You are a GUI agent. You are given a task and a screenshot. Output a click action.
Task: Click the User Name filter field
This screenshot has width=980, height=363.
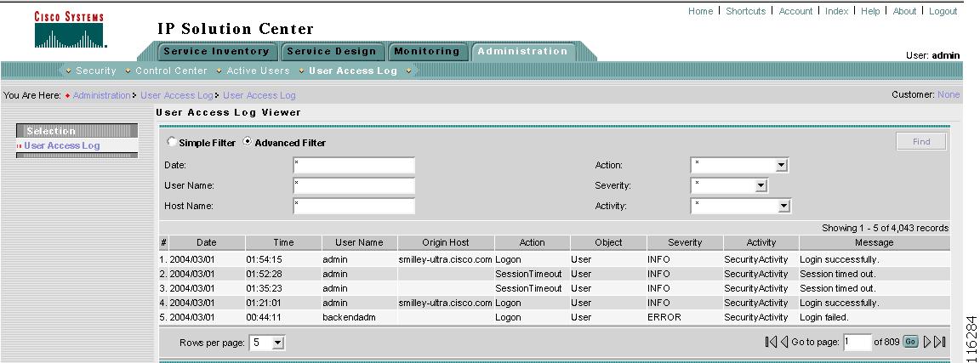tap(354, 185)
